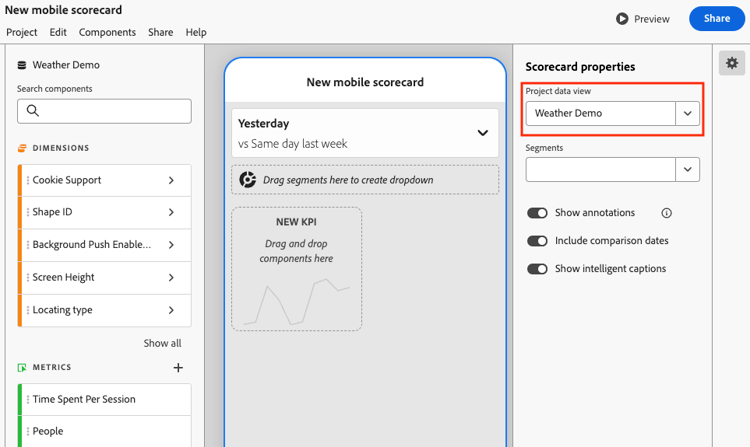The width and height of the screenshot is (750, 447).
Task: Click the search magnifier icon
Action: click(x=33, y=111)
